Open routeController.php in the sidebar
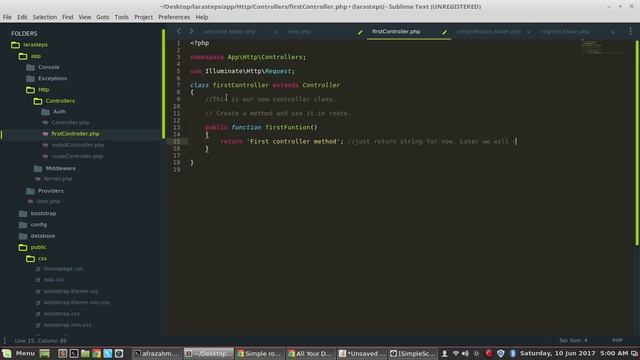Screen dimensions: 640x360 77,156
